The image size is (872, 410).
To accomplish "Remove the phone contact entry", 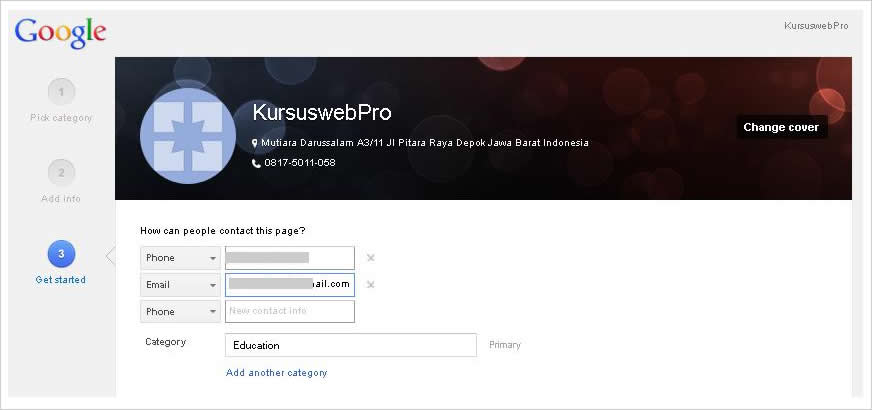I will click(x=370, y=258).
